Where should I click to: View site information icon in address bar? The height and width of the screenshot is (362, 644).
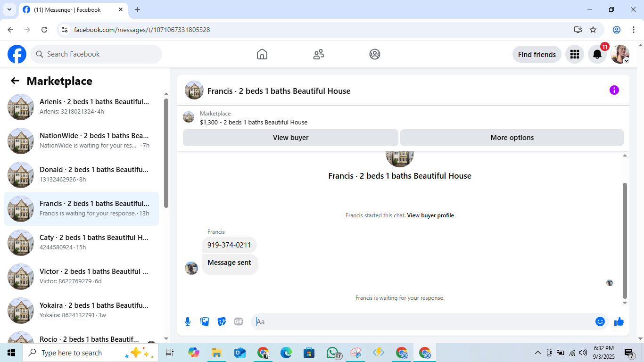tap(65, 30)
